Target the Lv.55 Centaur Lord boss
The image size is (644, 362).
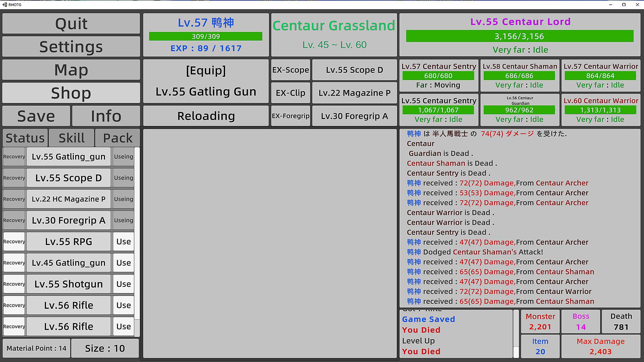coord(520,35)
